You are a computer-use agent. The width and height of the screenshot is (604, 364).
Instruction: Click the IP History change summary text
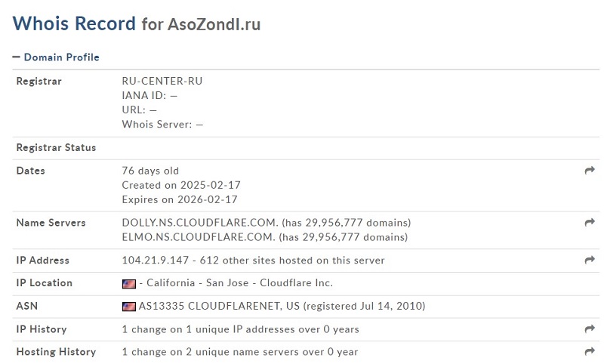[x=240, y=329]
